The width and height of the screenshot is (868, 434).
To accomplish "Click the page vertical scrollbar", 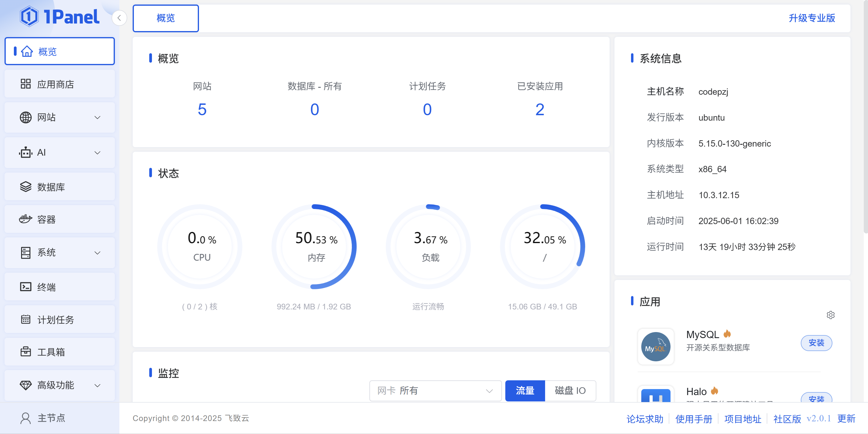I will pos(865,117).
